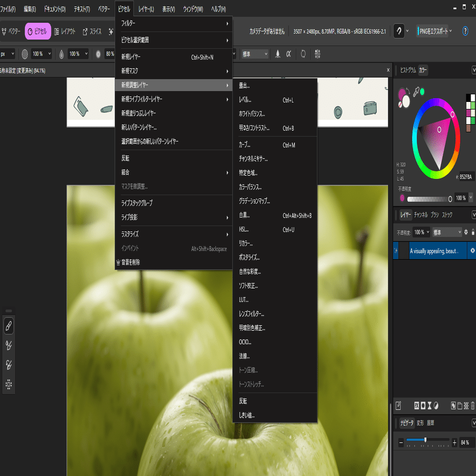The height and width of the screenshot is (476, 476).
Task: Switch to 履歴 tab
Action: click(x=430, y=423)
